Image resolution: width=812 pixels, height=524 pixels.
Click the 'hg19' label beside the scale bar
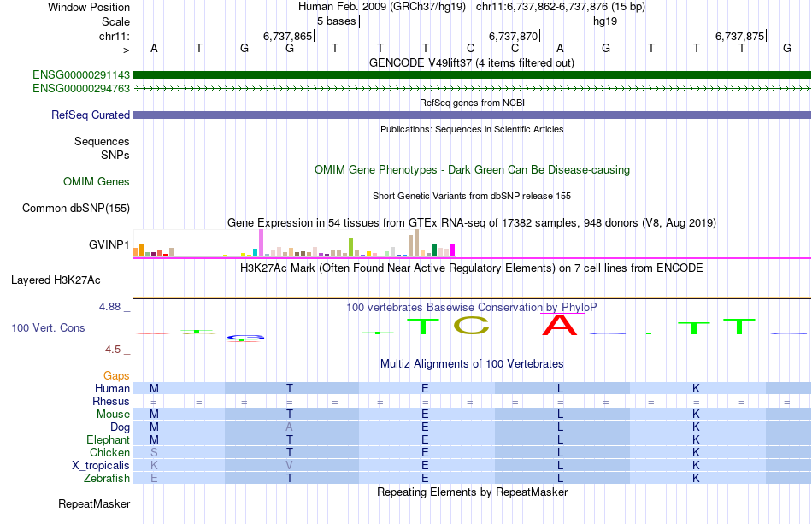(605, 21)
